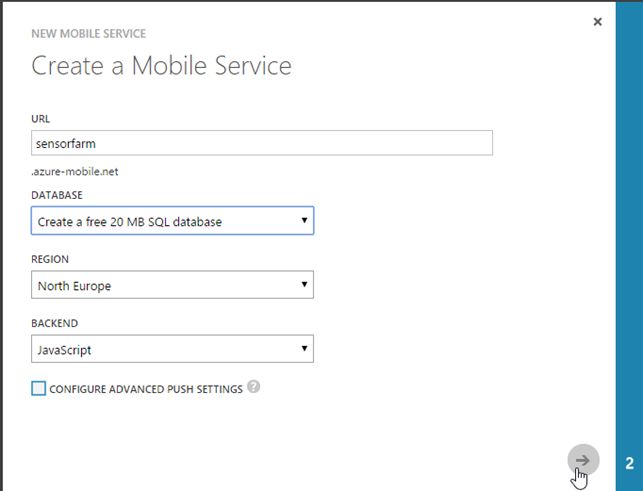643x491 pixels.
Task: Enable Configure Advanced Push Settings checkbox
Action: click(x=39, y=388)
